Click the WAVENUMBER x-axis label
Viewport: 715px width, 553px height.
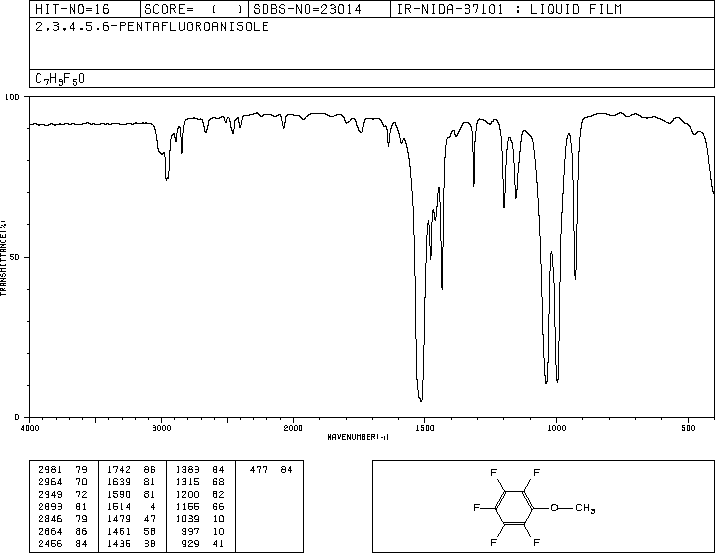coord(358,437)
